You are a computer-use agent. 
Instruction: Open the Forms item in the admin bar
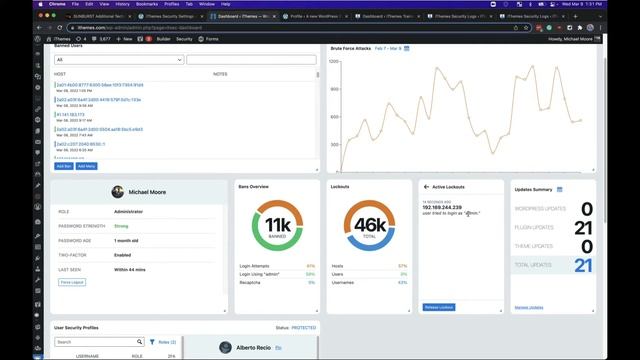[209, 39]
